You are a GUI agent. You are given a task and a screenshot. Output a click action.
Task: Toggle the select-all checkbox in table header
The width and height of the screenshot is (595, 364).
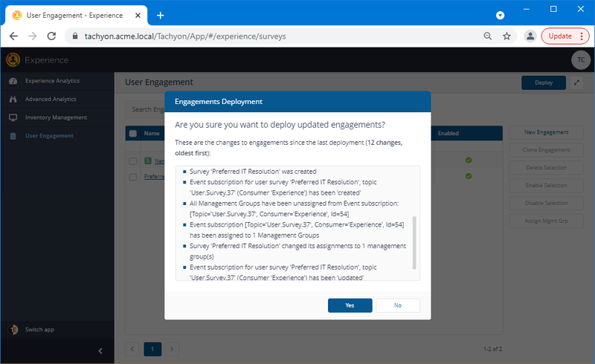pos(133,133)
